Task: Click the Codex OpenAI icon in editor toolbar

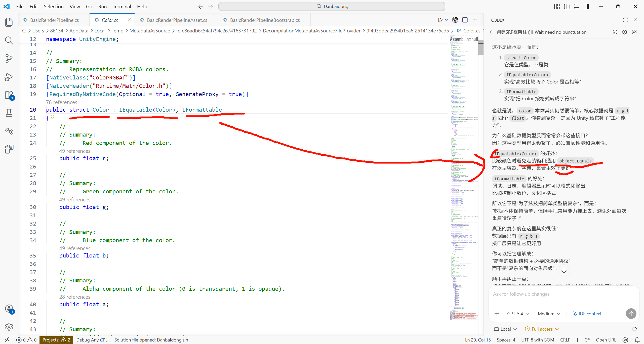Action: pyautogui.click(x=455, y=20)
